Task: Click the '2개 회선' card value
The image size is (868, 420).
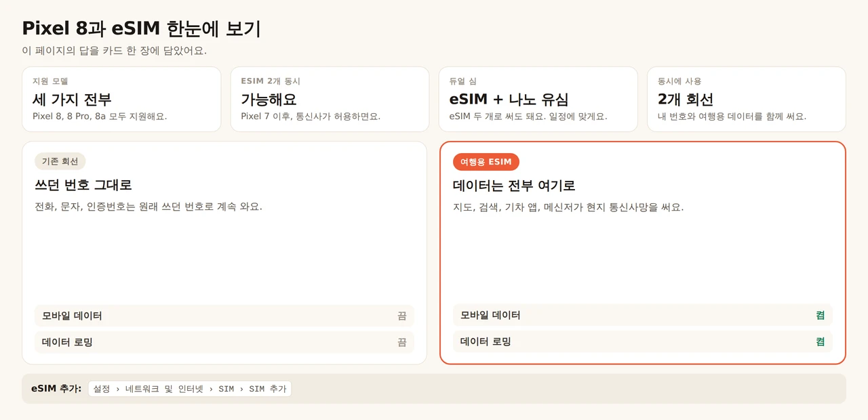Action: click(686, 100)
